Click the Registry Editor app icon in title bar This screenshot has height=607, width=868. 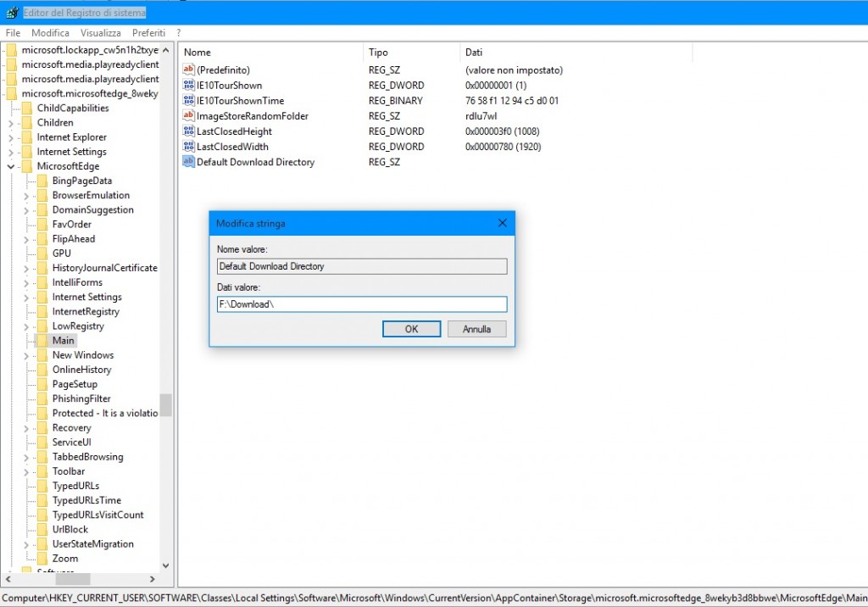click(12, 12)
